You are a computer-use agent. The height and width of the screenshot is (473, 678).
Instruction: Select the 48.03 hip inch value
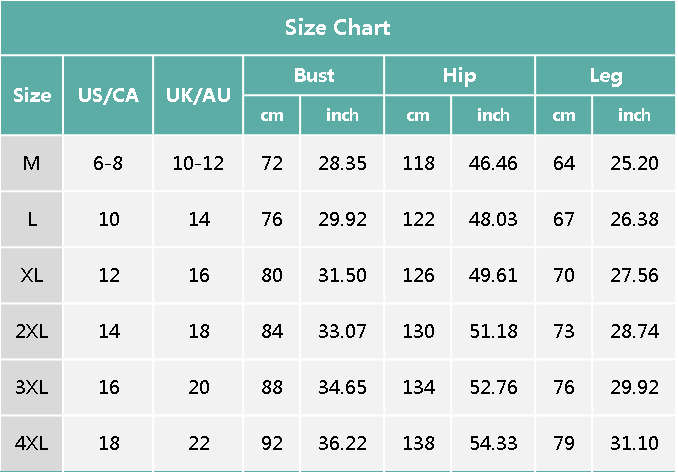point(493,219)
